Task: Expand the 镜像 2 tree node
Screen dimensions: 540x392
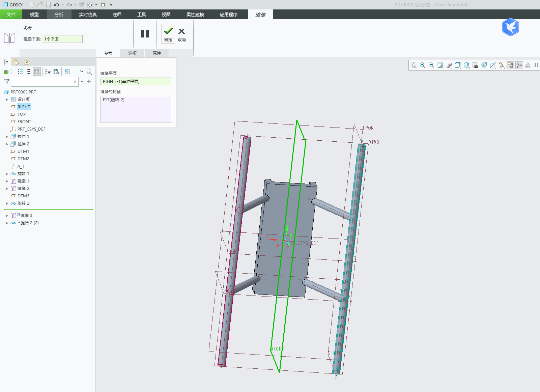Action: pos(7,189)
